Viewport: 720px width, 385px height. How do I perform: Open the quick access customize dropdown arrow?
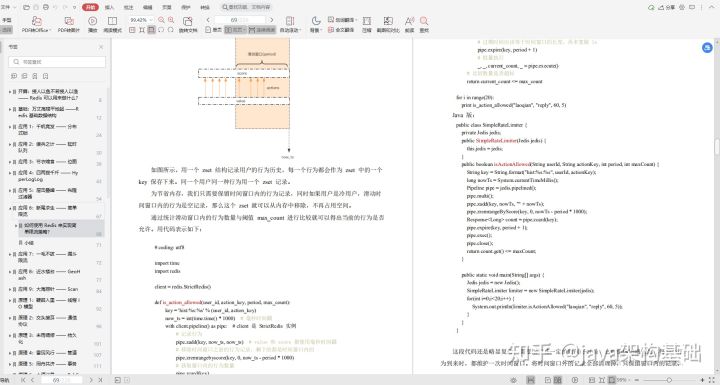75,7
